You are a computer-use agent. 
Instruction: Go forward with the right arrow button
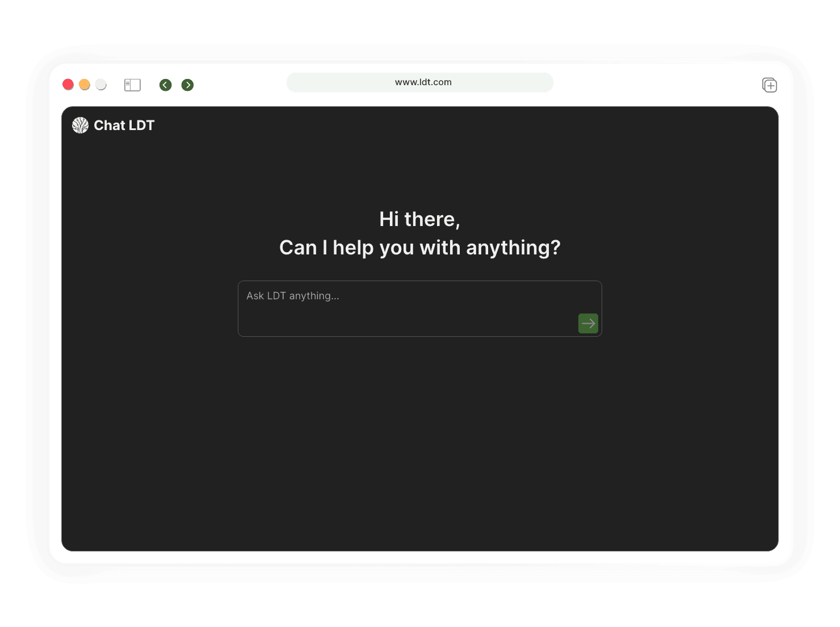coord(187,85)
